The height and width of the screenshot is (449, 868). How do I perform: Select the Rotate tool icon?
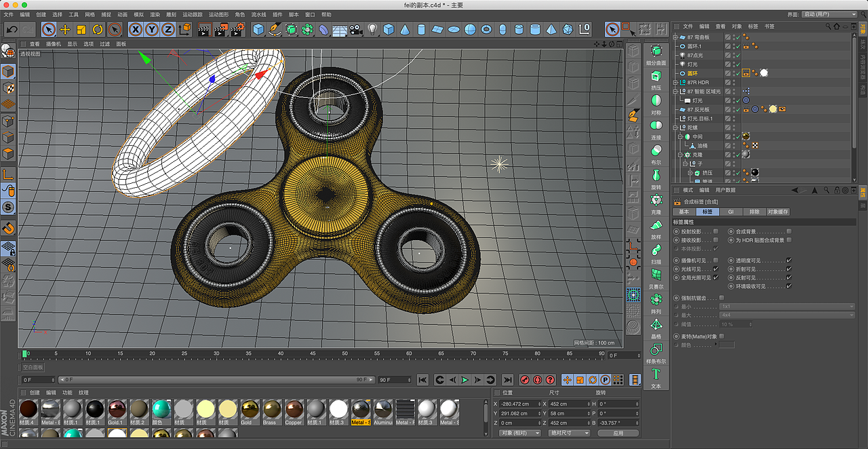point(98,29)
